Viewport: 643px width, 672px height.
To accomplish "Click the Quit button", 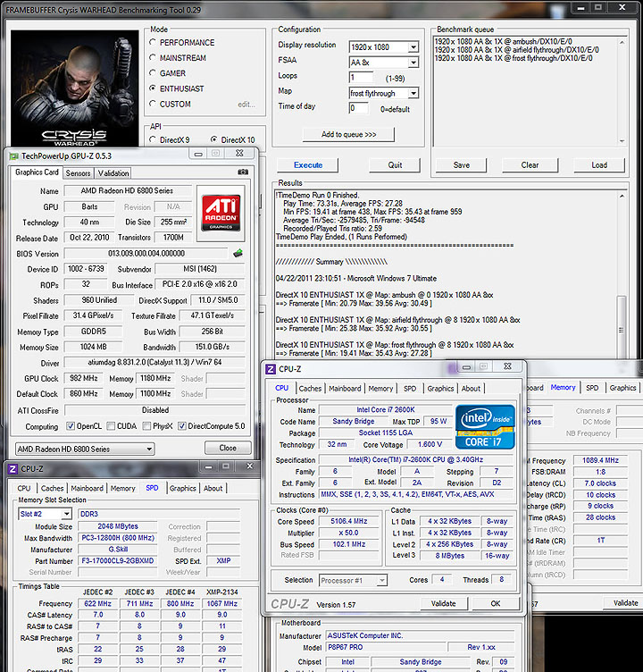I will (x=395, y=165).
